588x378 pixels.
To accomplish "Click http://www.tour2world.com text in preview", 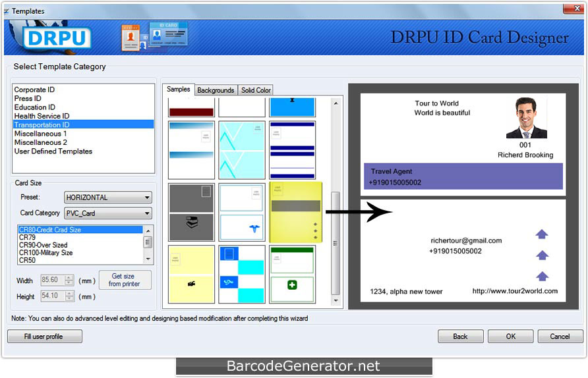I will point(515,291).
